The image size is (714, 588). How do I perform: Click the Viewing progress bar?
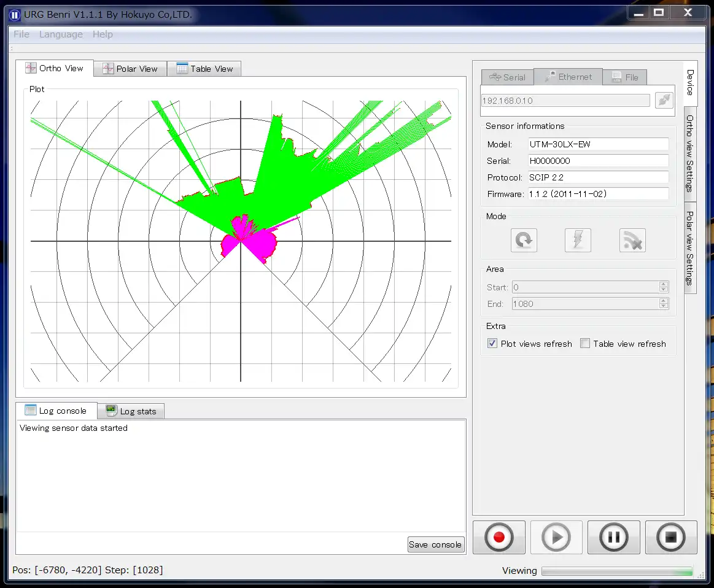(x=618, y=571)
